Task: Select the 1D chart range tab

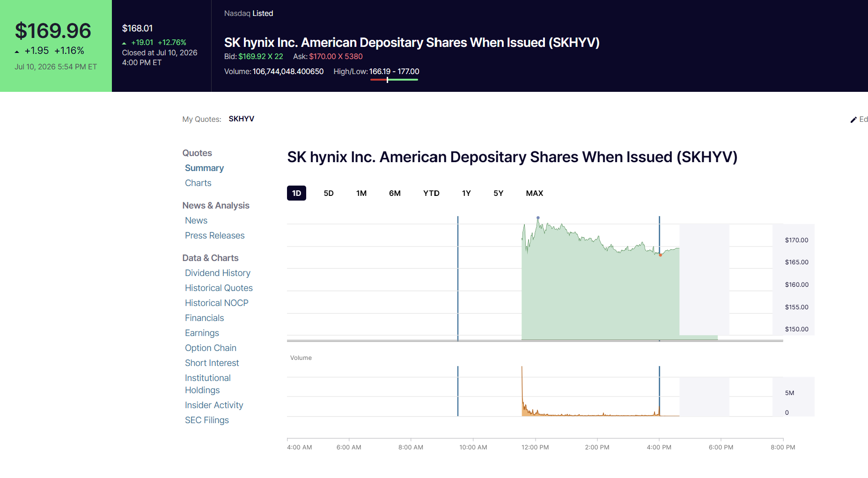Action: click(x=296, y=193)
